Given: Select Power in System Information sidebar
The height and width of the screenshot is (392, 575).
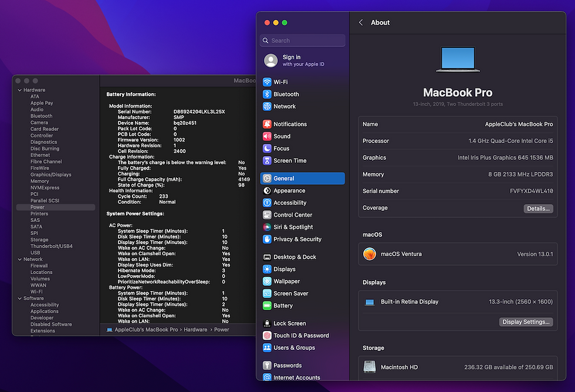Looking at the screenshot, I should click(x=56, y=207).
